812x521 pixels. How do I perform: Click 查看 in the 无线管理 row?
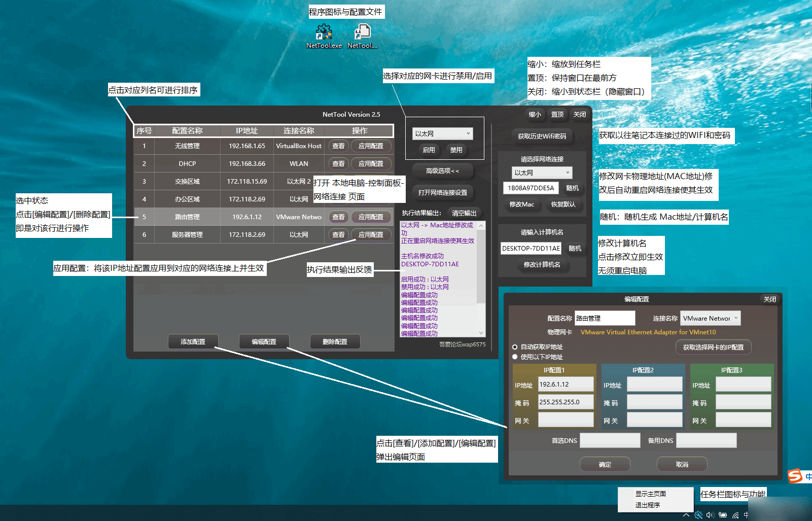coord(338,146)
